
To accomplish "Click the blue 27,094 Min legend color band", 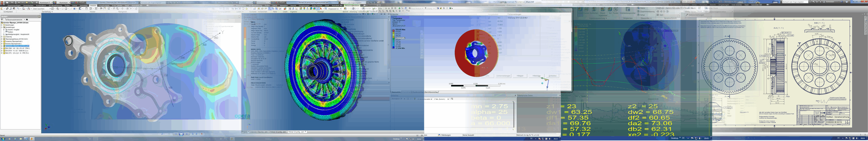I will 393,47.
